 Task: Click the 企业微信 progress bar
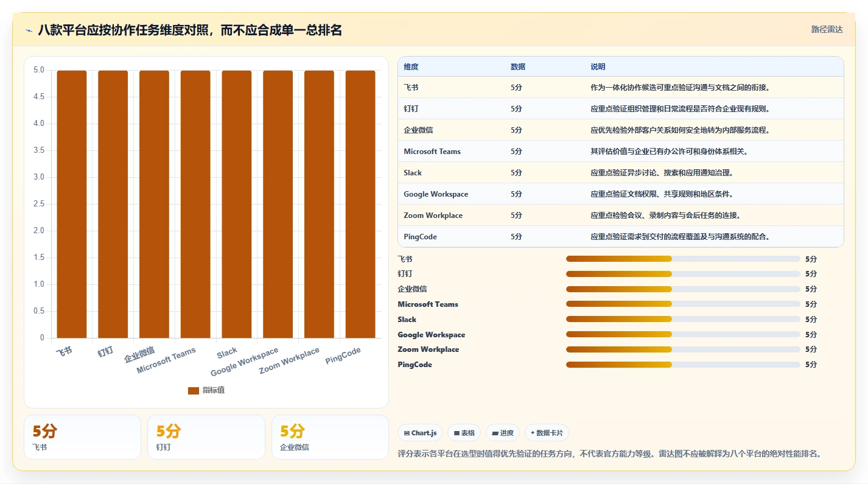[683, 289]
